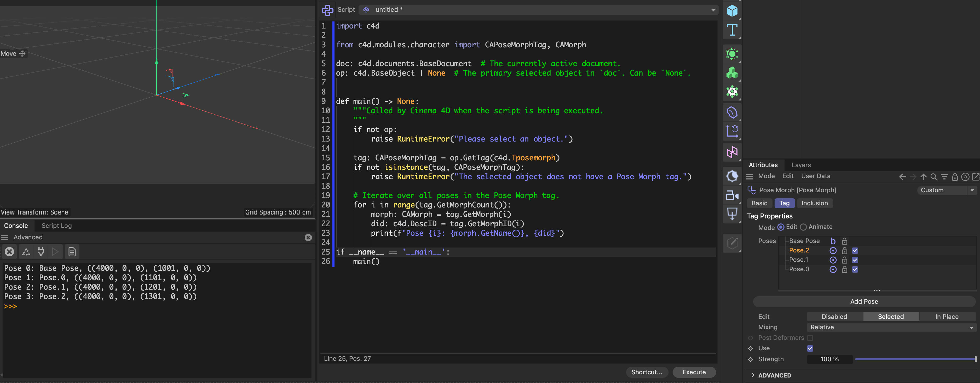Select the Animate mode radio button
980x383 pixels.
pyautogui.click(x=803, y=227)
